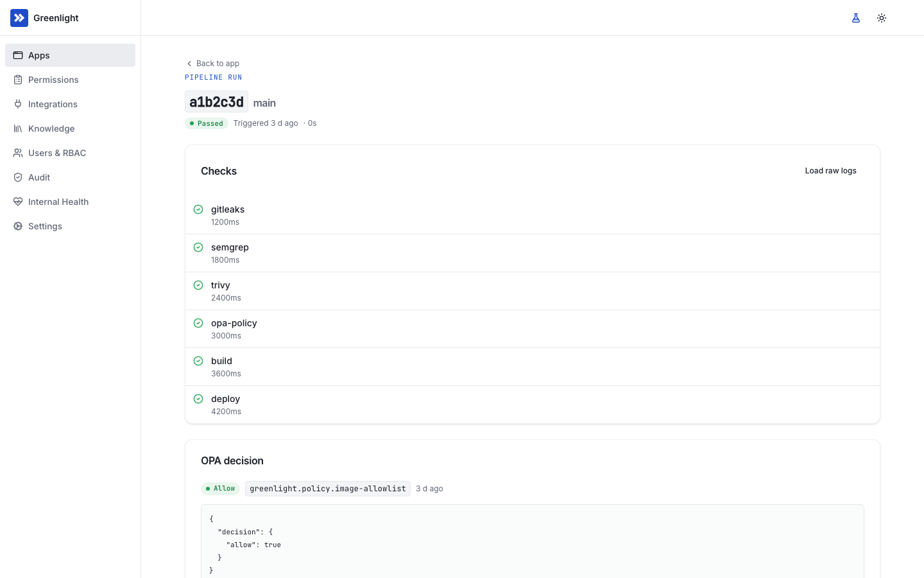Click the Apps window icon in sidebar
This screenshot has height=578, width=924.
coord(18,55)
